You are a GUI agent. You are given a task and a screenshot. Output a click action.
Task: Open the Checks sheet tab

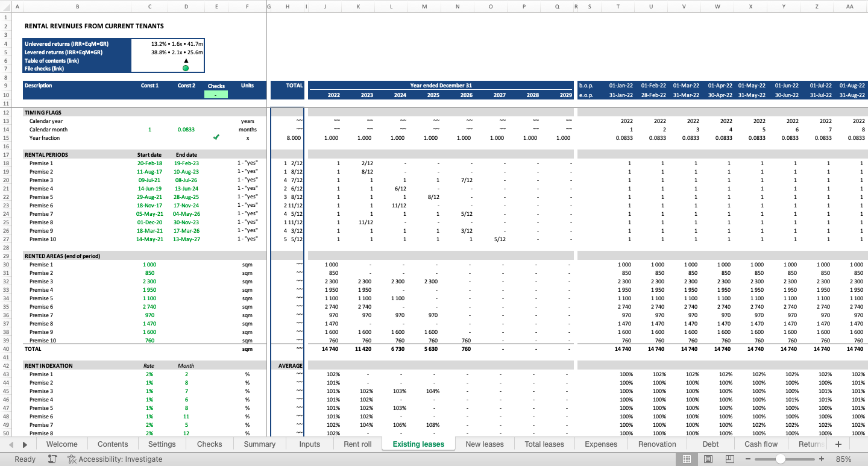tap(209, 444)
